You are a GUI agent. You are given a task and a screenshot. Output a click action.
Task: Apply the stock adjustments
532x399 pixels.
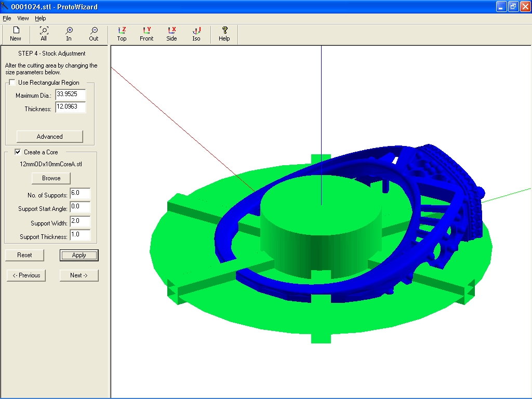coord(79,255)
